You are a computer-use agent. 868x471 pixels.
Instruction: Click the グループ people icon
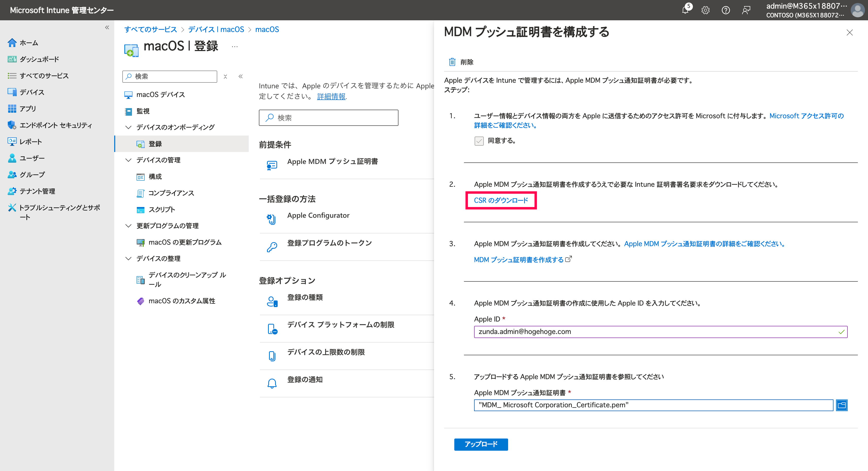12,175
